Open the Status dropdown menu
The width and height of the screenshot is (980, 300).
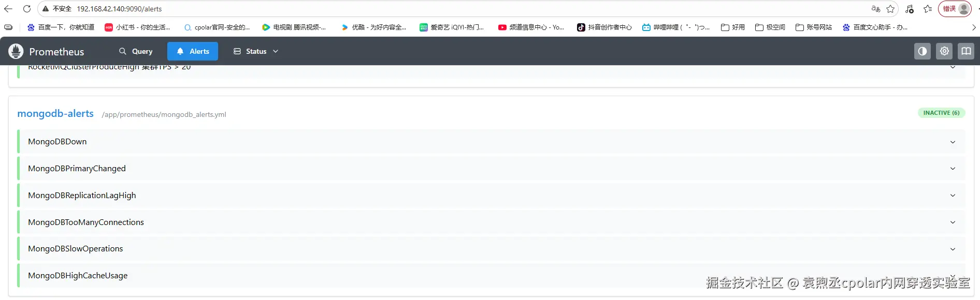(256, 51)
